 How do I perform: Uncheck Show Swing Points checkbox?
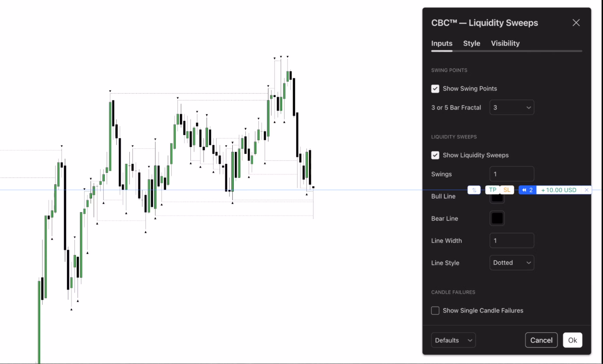(435, 89)
